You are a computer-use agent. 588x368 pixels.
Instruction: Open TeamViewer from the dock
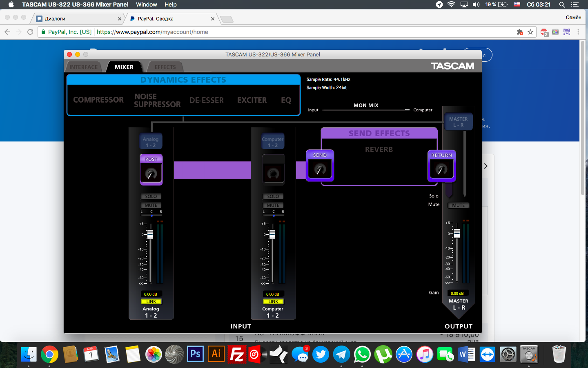pos(487,354)
